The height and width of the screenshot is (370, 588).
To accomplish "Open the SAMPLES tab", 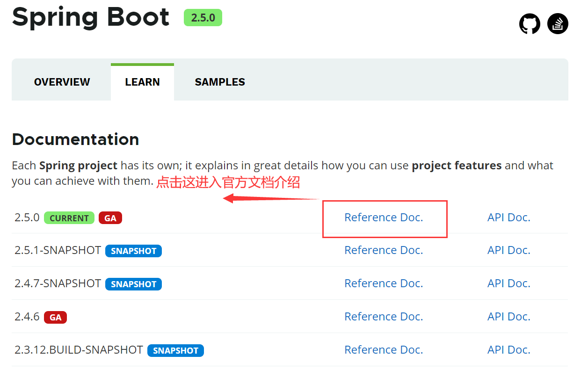I will click(220, 82).
